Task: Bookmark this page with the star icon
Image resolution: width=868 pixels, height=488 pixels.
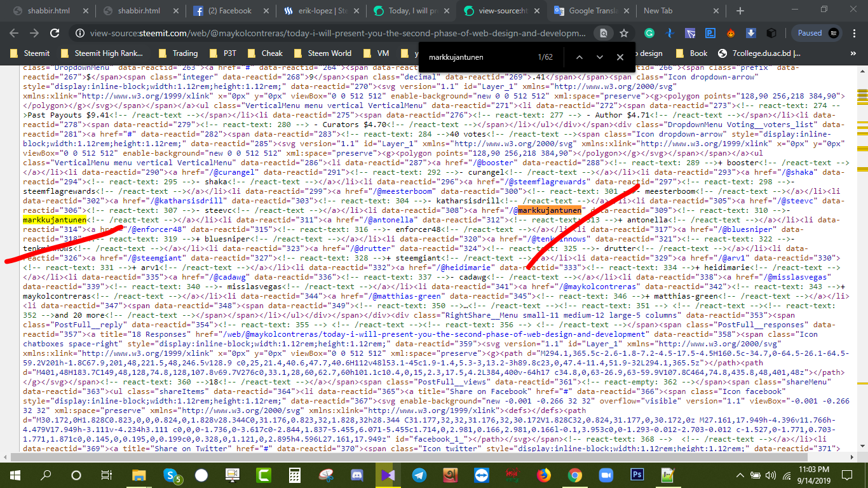Action: [x=624, y=33]
